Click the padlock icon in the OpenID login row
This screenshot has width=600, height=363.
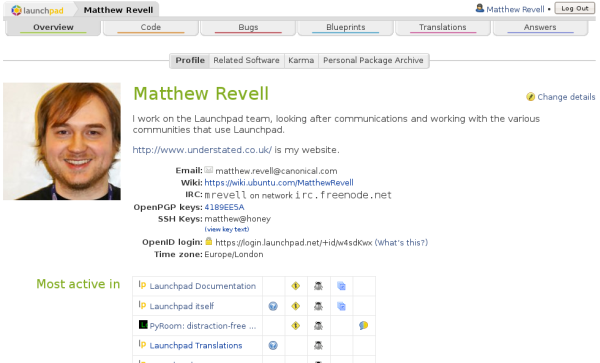tap(209, 241)
